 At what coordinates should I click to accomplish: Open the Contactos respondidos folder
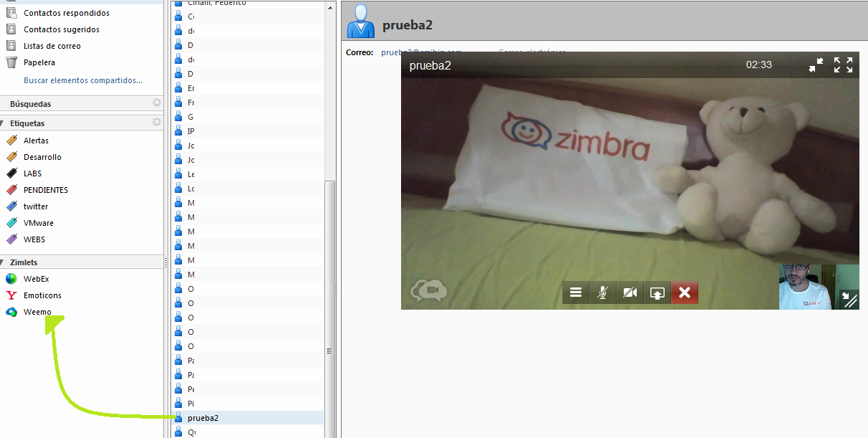pyautogui.click(x=67, y=13)
